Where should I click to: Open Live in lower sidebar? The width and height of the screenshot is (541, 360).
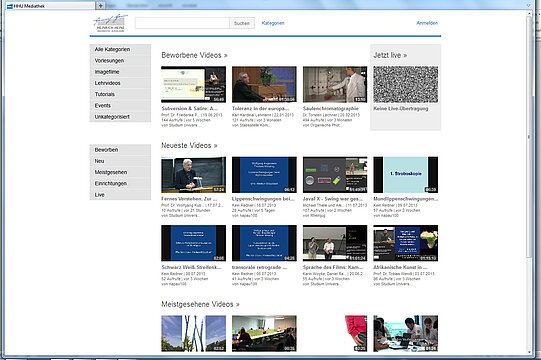(120, 195)
